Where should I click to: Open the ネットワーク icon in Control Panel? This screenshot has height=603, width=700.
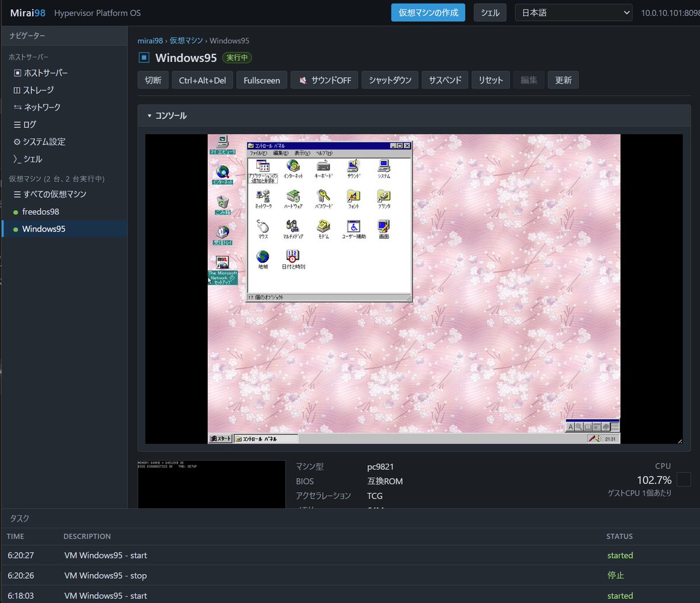pyautogui.click(x=263, y=200)
